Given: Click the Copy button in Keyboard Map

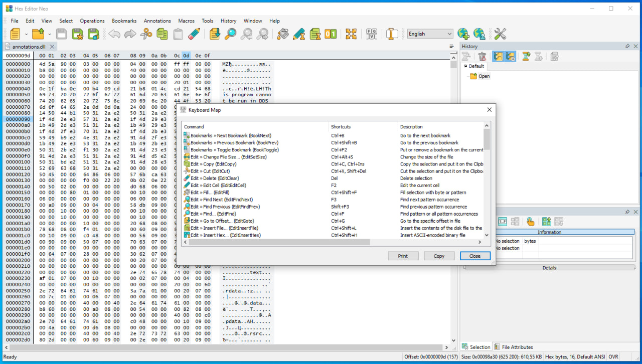Looking at the screenshot, I should [x=439, y=256].
